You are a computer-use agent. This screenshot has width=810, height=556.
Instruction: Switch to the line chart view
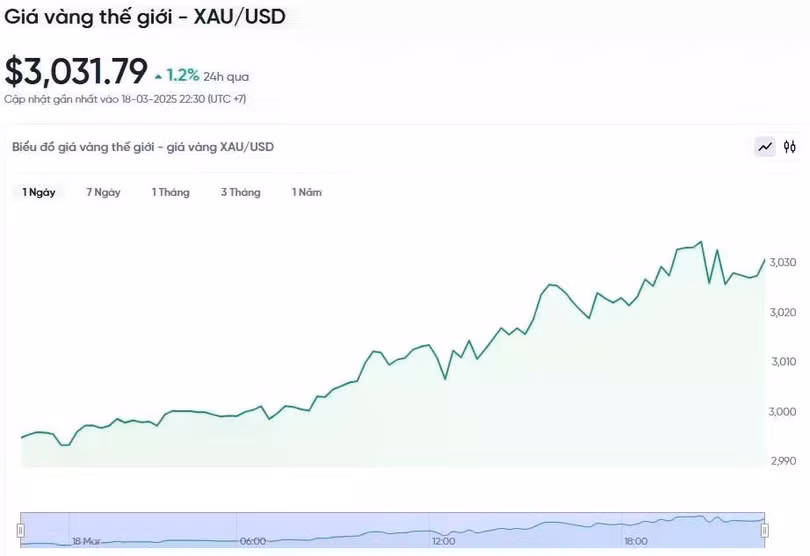tap(765, 147)
